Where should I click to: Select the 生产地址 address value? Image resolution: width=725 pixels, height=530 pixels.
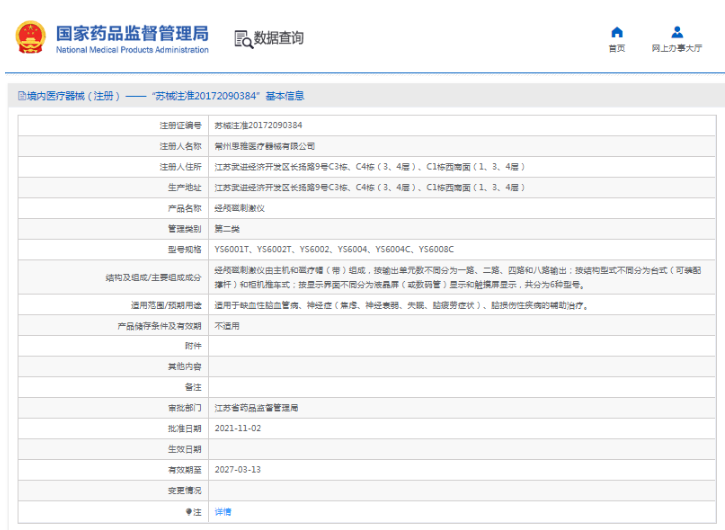pos(369,187)
